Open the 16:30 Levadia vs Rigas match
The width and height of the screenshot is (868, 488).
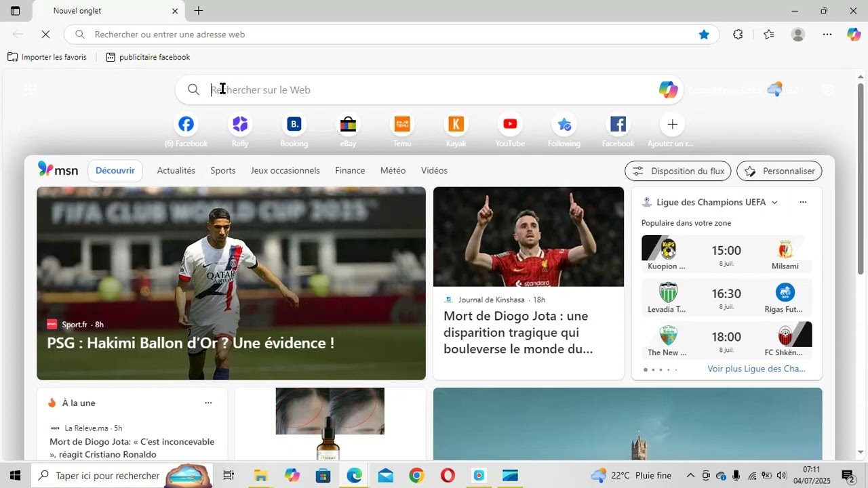[x=727, y=298]
